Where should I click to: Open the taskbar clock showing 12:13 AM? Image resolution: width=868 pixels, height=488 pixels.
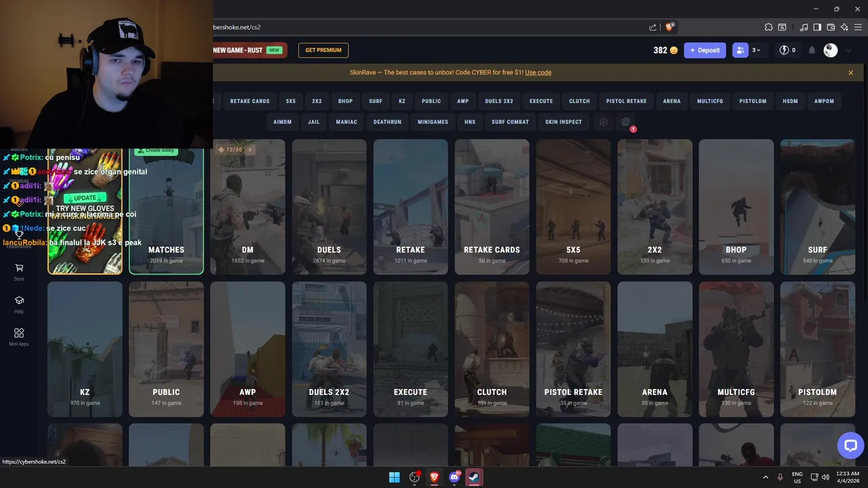pyautogui.click(x=848, y=477)
